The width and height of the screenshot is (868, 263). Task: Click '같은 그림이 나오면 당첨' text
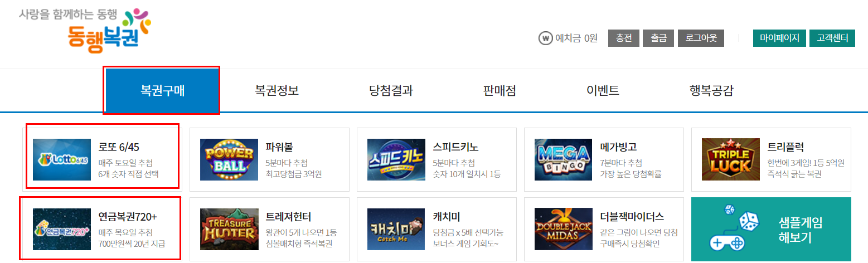[x=639, y=232]
